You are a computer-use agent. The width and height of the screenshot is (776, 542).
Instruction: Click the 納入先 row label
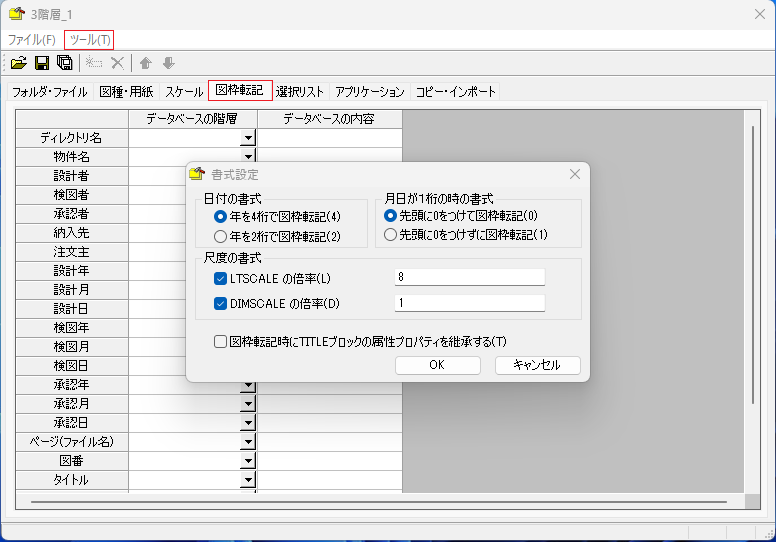click(72, 233)
